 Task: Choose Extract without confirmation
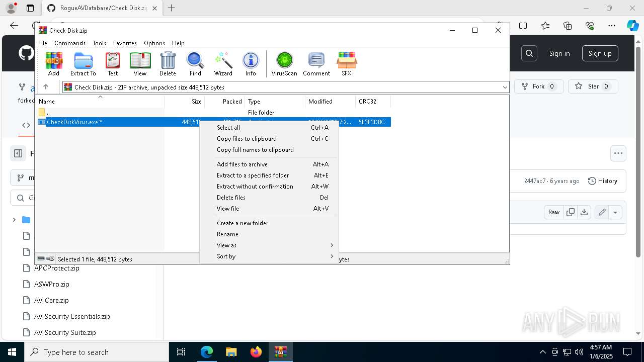[269, 187]
